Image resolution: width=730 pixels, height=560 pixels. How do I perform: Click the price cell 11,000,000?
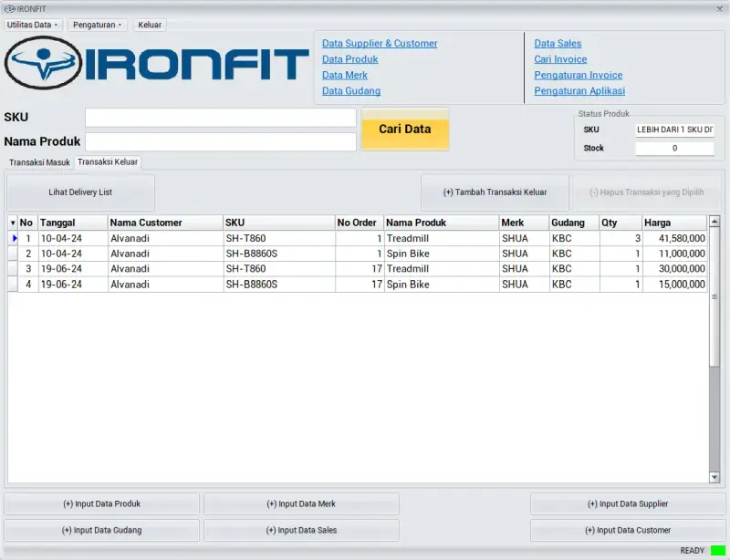674,254
